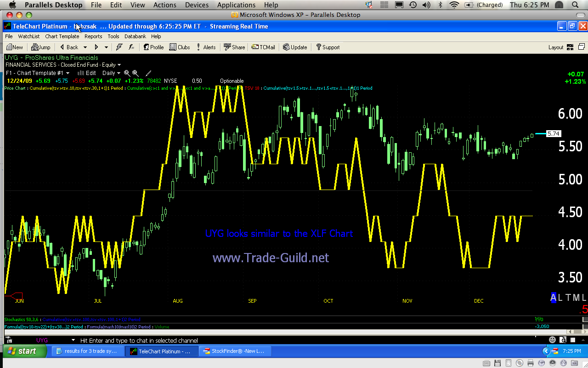
Task: Click the Share toolbar button
Action: 234,47
